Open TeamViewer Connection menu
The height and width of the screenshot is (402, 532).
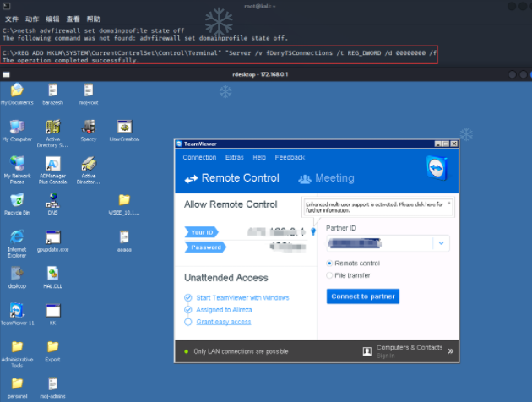click(x=199, y=157)
